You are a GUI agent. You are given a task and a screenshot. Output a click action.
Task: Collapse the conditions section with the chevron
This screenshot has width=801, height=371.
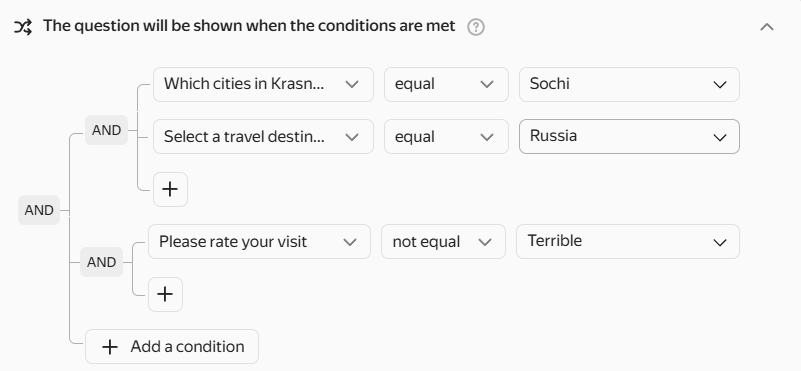(x=767, y=27)
